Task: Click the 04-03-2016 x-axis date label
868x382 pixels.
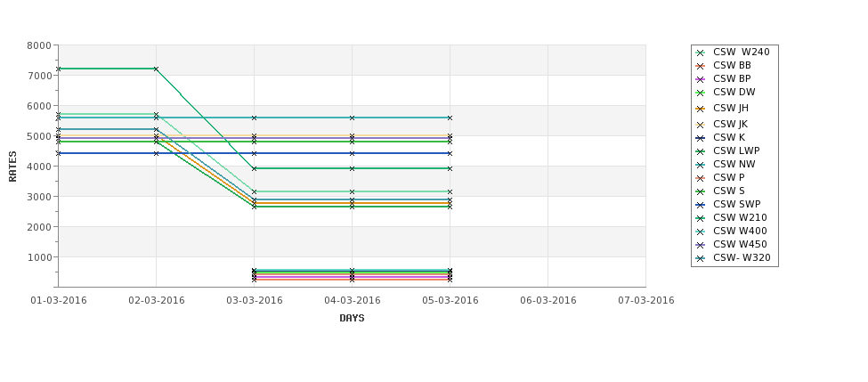Action: [x=352, y=301]
